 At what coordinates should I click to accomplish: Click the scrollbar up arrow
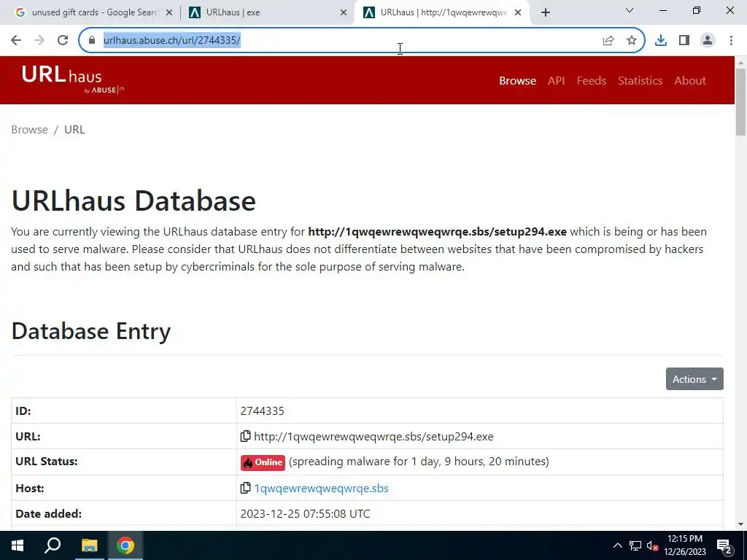740,63
